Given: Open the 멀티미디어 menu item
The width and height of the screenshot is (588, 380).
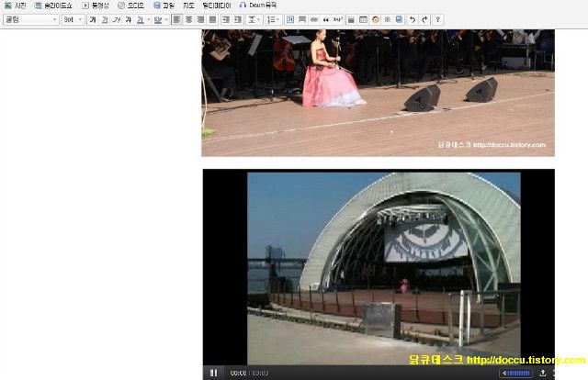Looking at the screenshot, I should pos(217,6).
